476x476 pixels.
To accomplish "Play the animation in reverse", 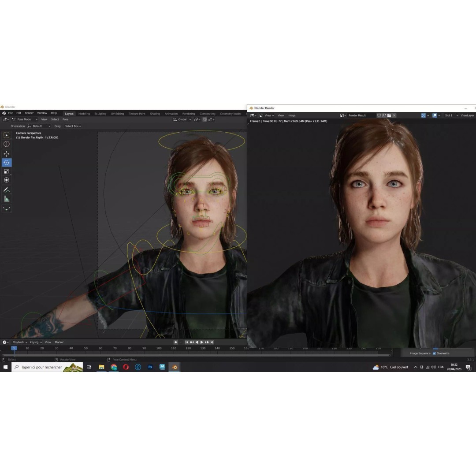I will [x=197, y=342].
